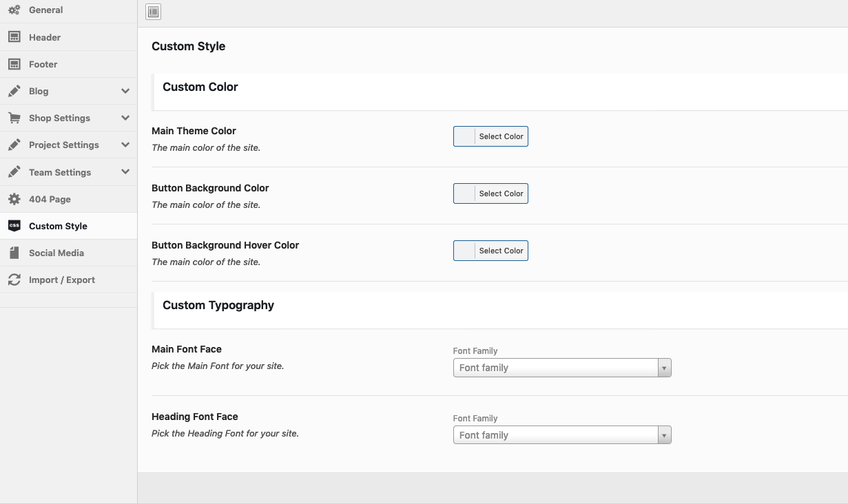Open the Social Media settings tab

(56, 253)
